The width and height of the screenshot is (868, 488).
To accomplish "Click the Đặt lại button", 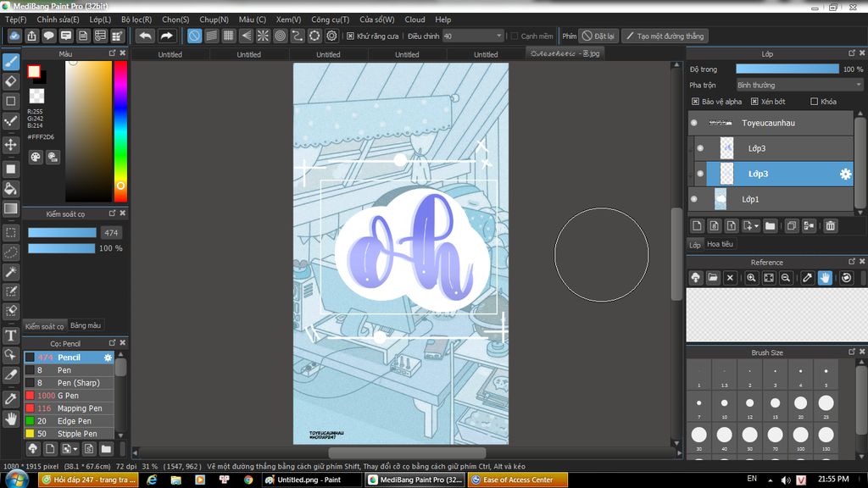I will click(x=598, y=36).
